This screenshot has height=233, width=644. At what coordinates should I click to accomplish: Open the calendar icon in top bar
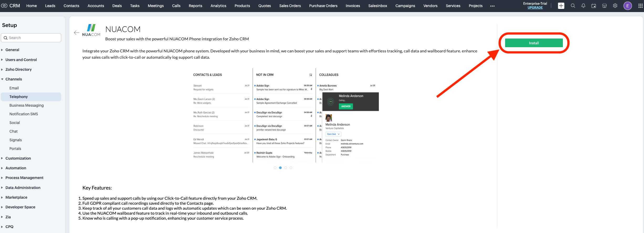(x=594, y=6)
